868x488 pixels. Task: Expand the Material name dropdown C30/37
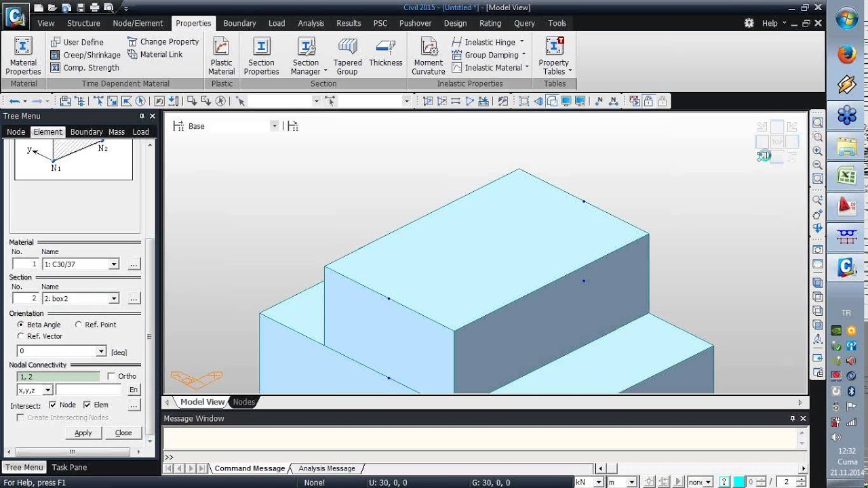114,264
